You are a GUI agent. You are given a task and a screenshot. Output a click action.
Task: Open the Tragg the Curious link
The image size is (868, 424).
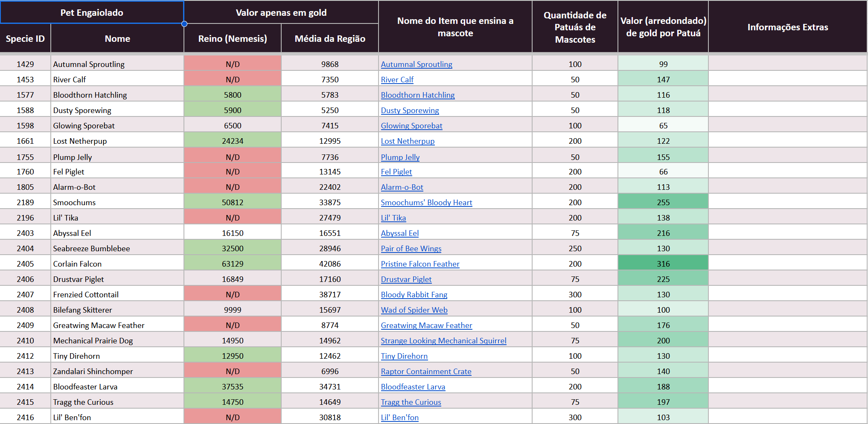(x=411, y=402)
